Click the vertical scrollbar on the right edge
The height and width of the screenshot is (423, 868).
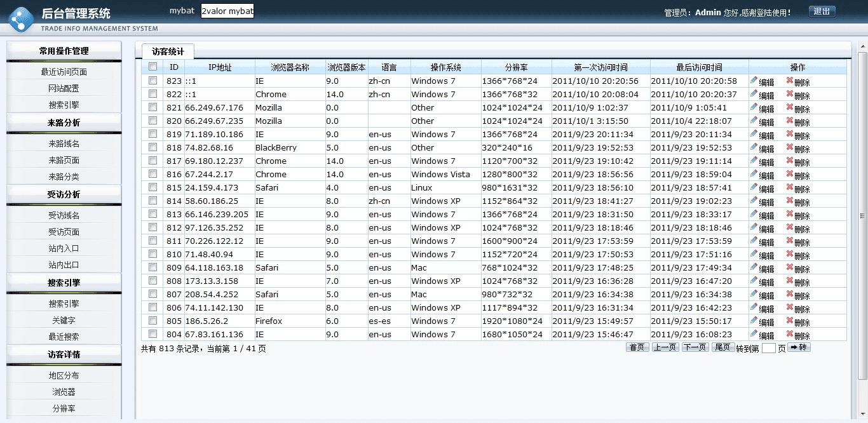click(862, 216)
